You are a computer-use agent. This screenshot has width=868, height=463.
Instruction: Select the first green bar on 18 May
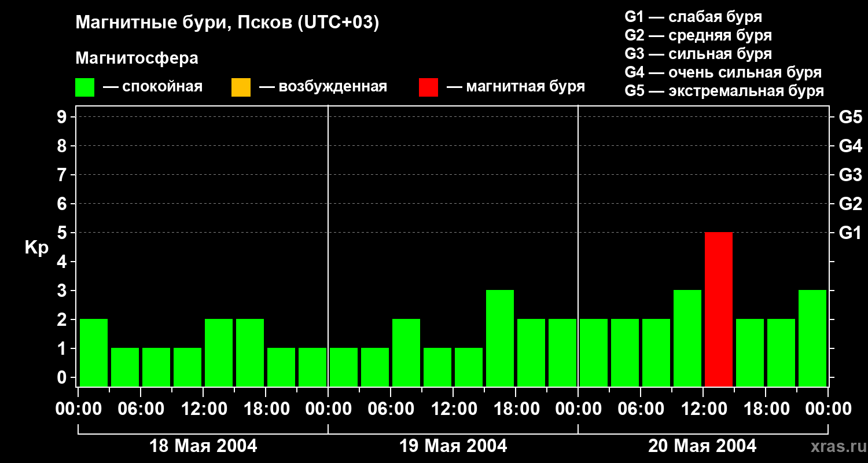click(x=94, y=352)
